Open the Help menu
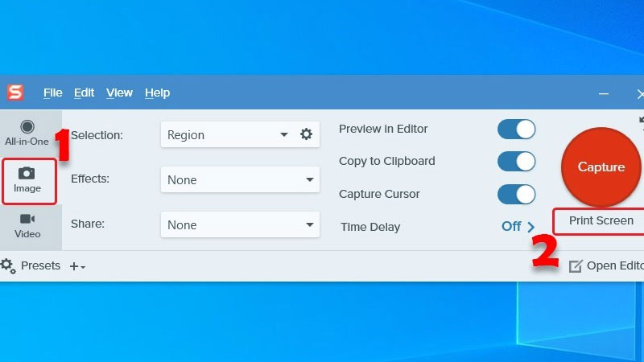 coord(157,93)
